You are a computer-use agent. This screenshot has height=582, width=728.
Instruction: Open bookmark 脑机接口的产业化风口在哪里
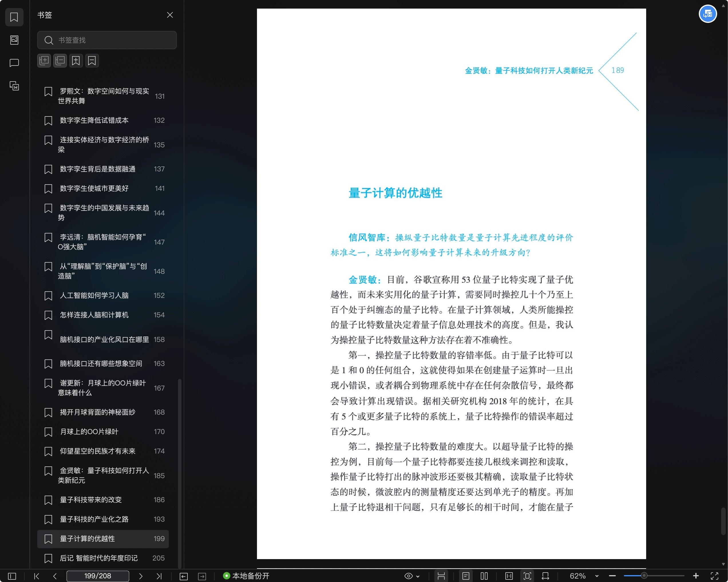coord(103,339)
